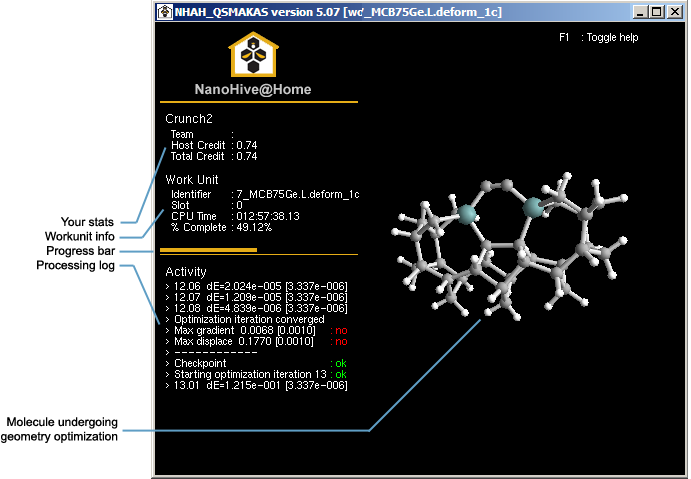Click the Total Credit value 0.74
The height and width of the screenshot is (479, 691).
point(246,156)
